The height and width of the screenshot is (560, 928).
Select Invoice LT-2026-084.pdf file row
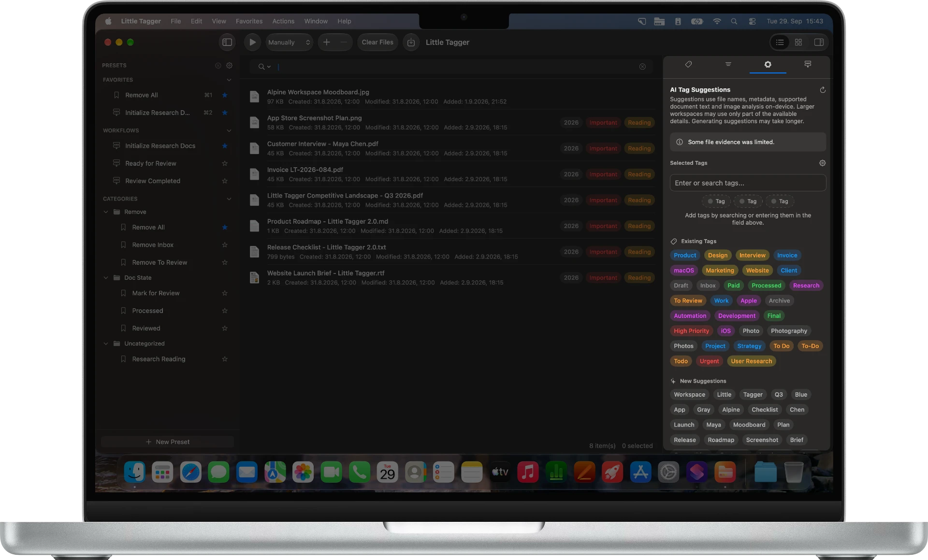451,174
